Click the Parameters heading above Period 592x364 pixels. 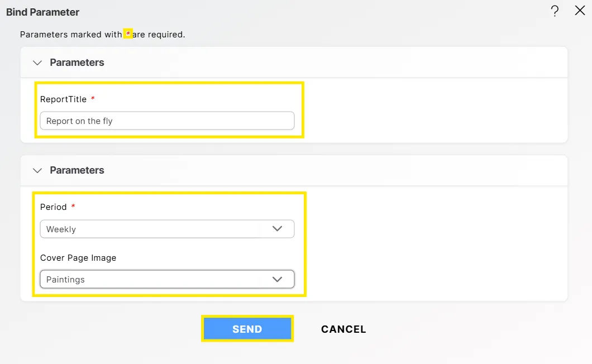77,170
